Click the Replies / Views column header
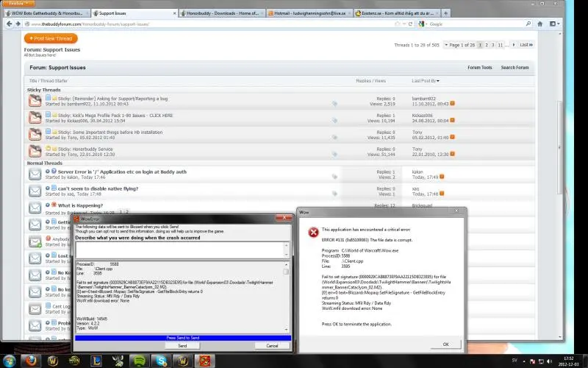This screenshot has width=588, height=368. pyautogui.click(x=370, y=81)
